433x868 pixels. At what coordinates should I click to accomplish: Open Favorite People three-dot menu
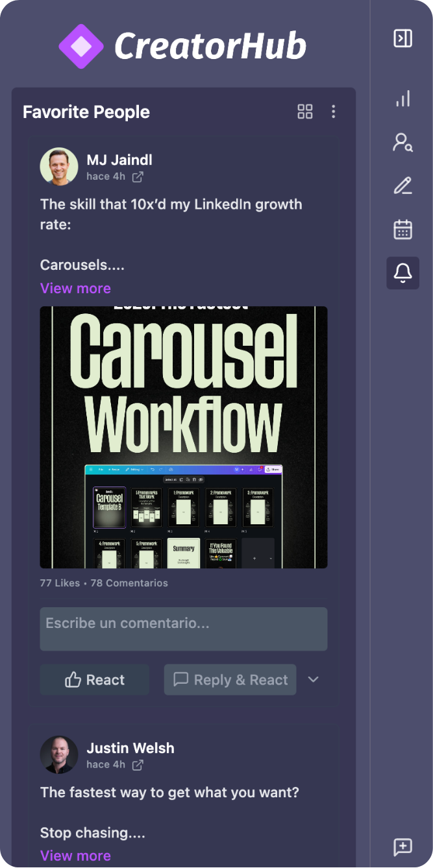(x=334, y=112)
